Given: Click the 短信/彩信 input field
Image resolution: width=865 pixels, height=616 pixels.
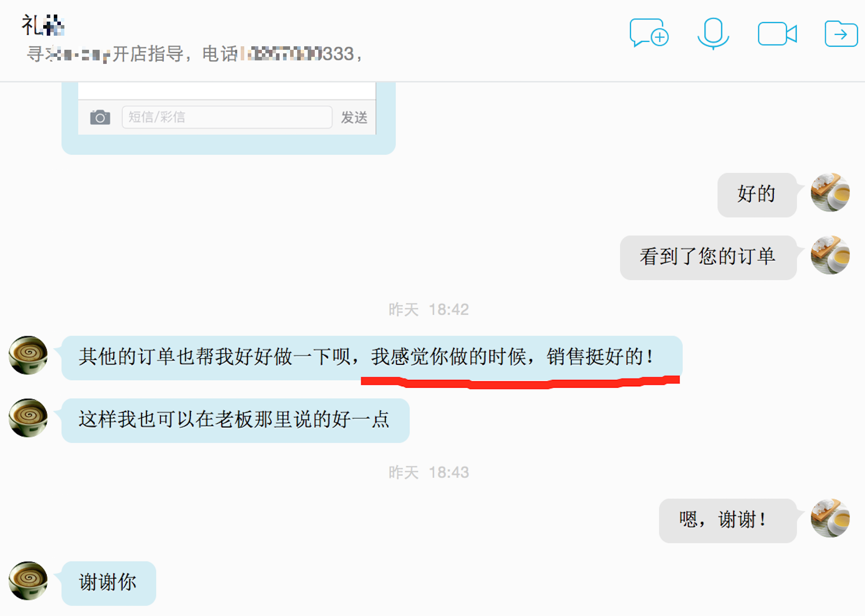Looking at the screenshot, I should point(227,117).
